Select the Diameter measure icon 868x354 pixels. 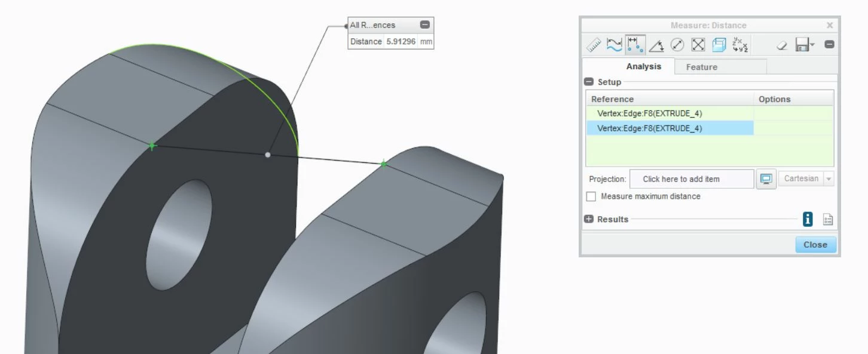click(x=677, y=45)
